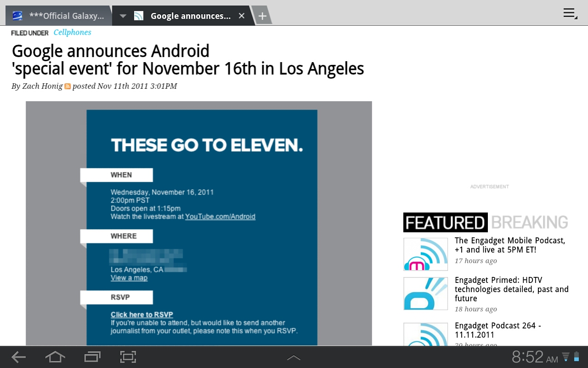Screen dimensions: 588x368
Task: Close the Google announces tab
Action: 242,16
